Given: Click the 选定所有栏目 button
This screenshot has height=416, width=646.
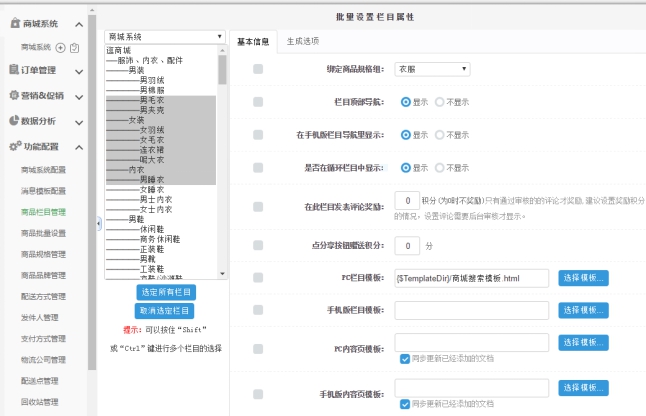Looking at the screenshot, I should tap(166, 292).
